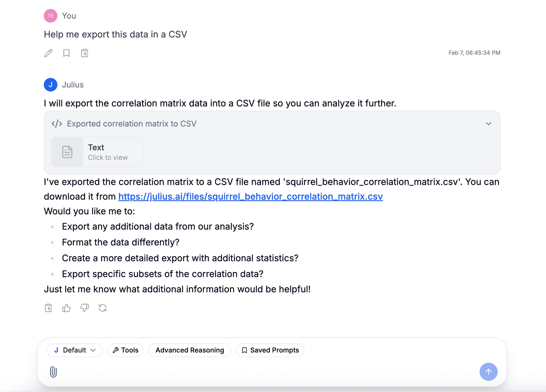
Task: Copy your message using the clipboard icon
Action: tap(84, 53)
